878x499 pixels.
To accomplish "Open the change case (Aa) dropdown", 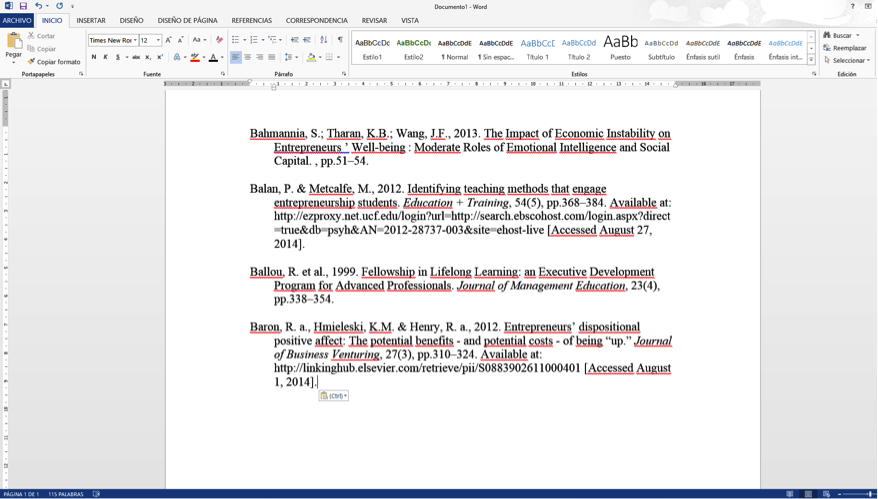I will tap(199, 40).
